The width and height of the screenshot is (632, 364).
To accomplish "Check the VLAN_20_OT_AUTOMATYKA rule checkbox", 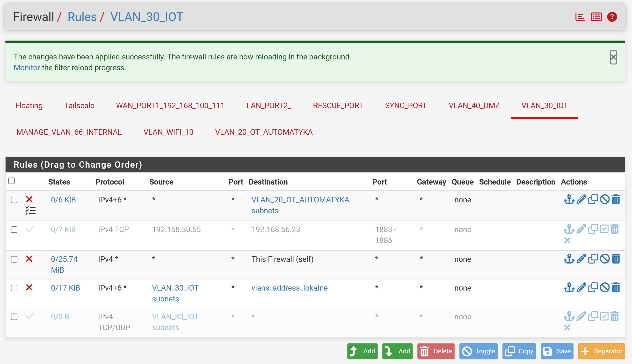I will [x=14, y=200].
